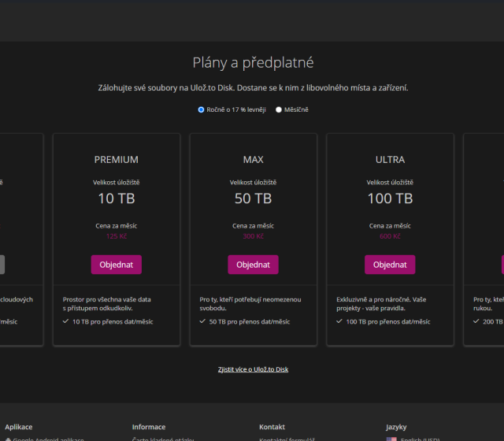Click the checkmark icon beside 50 TB transfer

(x=203, y=321)
